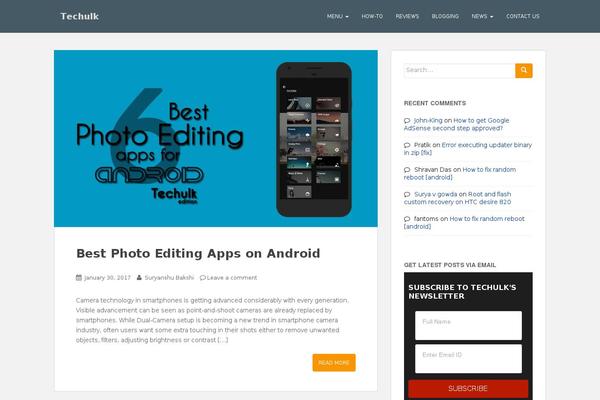600x400 pixels.
Task: View author Suryanshu Bakshi's posts
Action: (x=170, y=278)
